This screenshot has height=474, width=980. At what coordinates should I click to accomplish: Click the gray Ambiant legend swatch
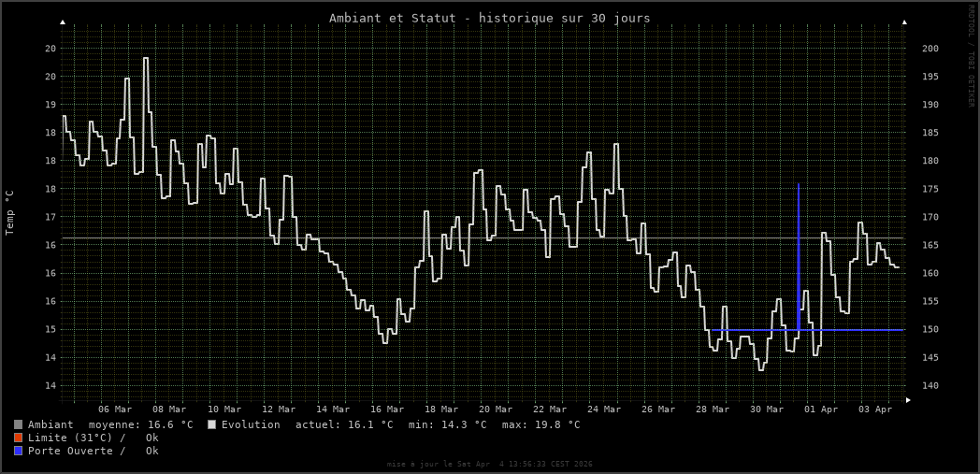[x=18, y=424]
